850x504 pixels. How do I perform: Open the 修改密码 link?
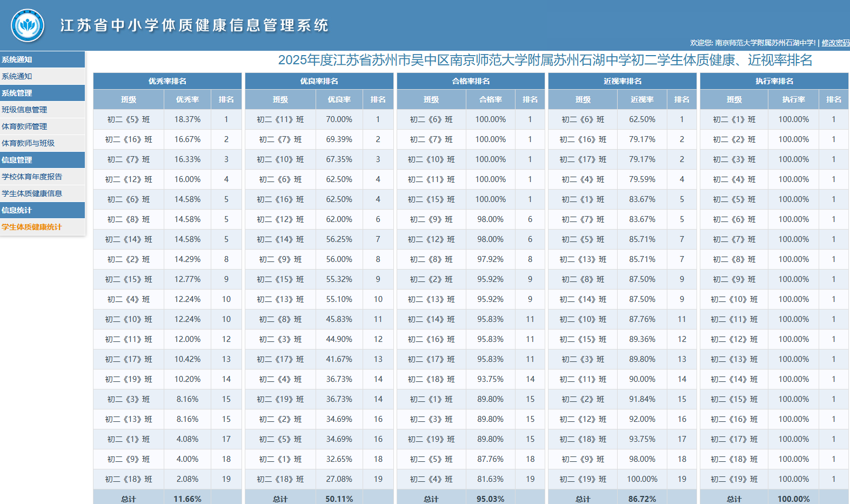(x=835, y=43)
